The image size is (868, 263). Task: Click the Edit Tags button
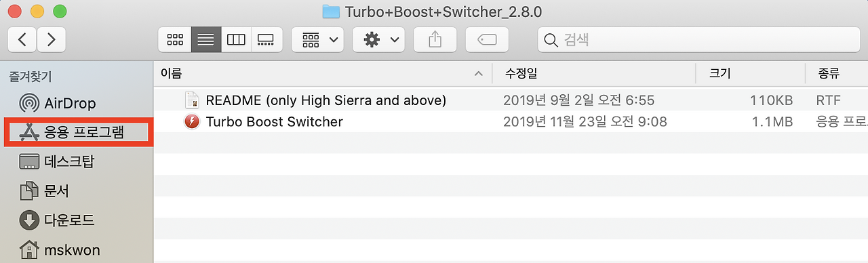point(487,39)
